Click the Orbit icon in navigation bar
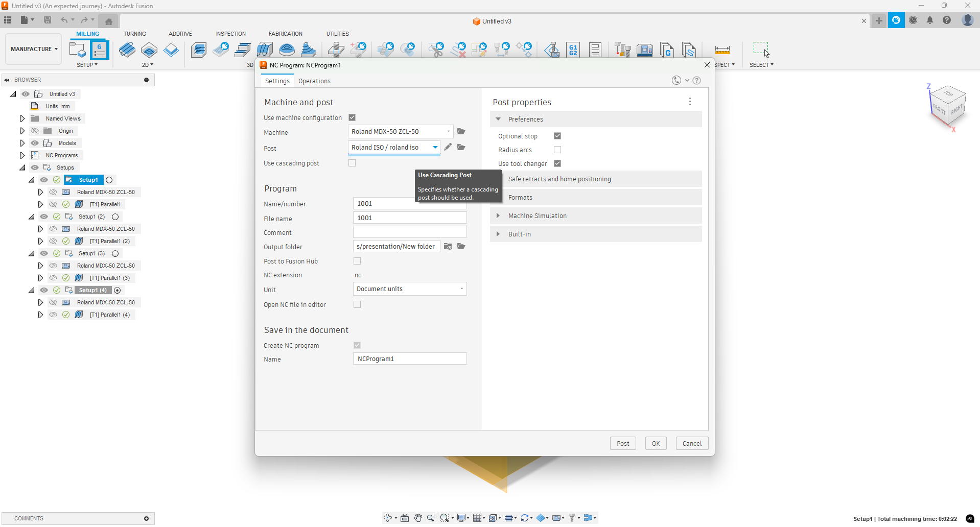The image size is (980, 527). [388, 518]
